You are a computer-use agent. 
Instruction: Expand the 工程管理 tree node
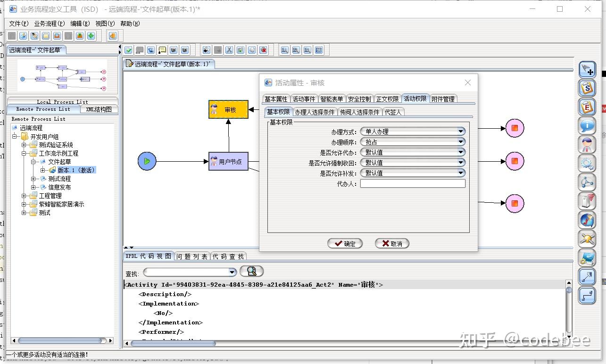click(24, 196)
